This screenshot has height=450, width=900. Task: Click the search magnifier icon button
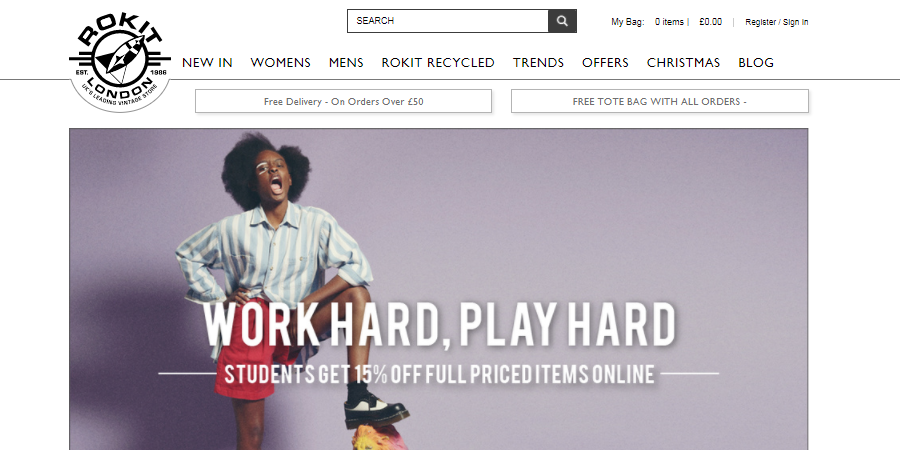click(x=562, y=21)
